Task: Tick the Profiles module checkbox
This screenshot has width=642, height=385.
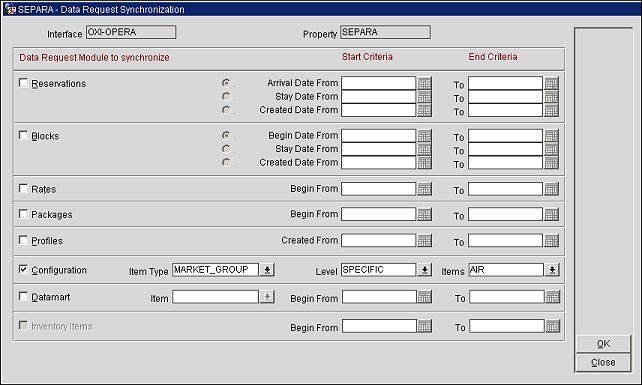Action: click(23, 240)
